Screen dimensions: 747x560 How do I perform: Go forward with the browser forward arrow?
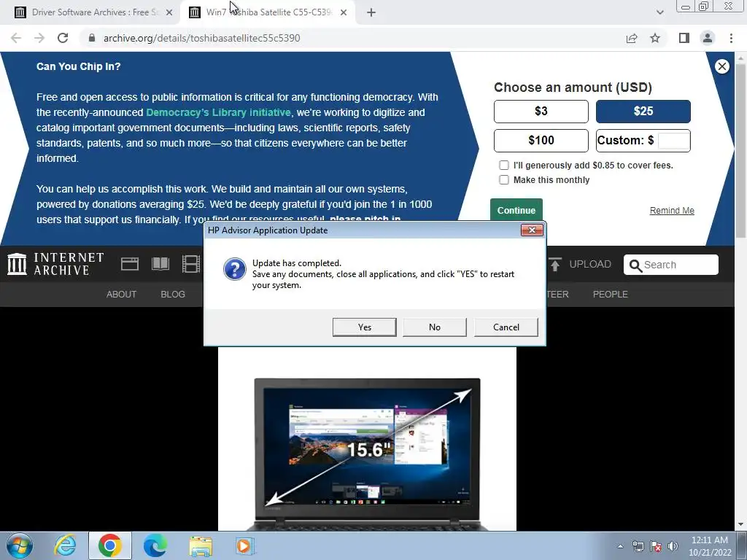pos(39,38)
